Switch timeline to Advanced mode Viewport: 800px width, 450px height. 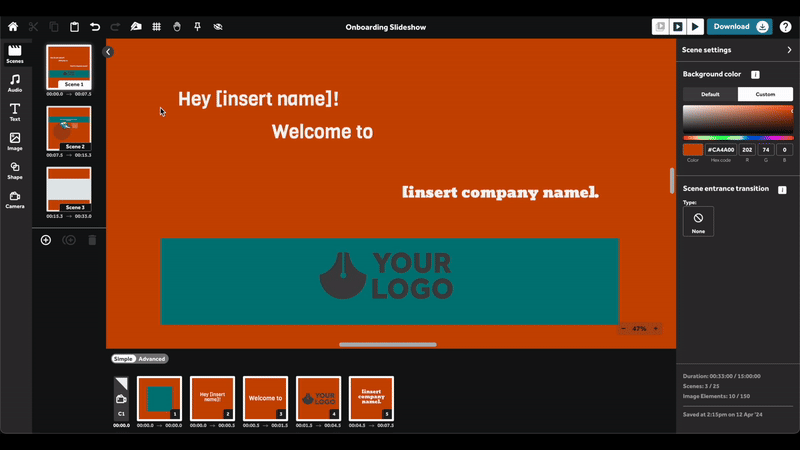pyautogui.click(x=152, y=359)
